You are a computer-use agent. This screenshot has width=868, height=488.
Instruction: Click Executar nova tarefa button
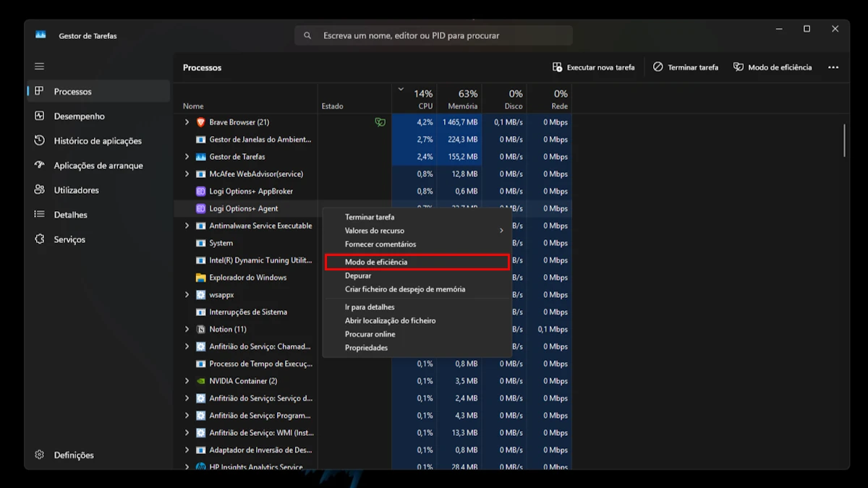(x=593, y=67)
